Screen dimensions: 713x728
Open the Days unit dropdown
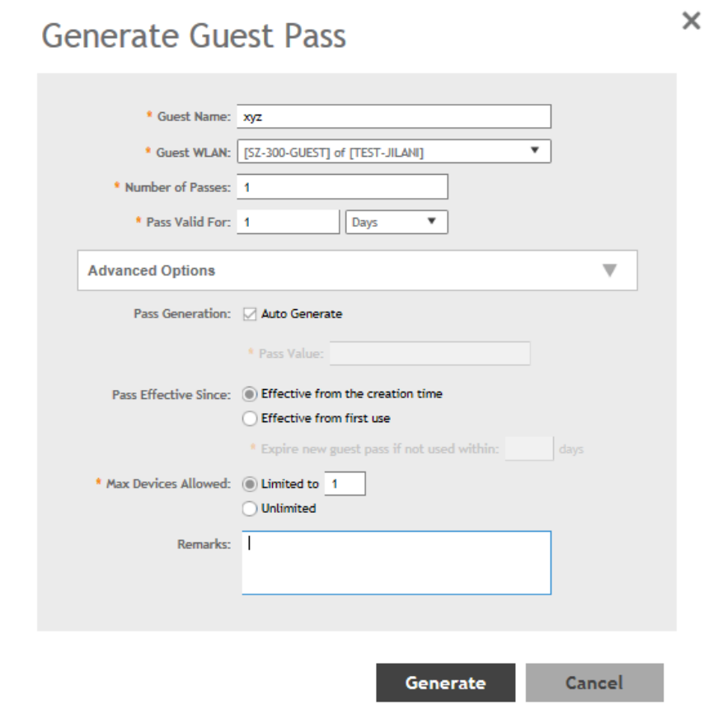(x=398, y=223)
